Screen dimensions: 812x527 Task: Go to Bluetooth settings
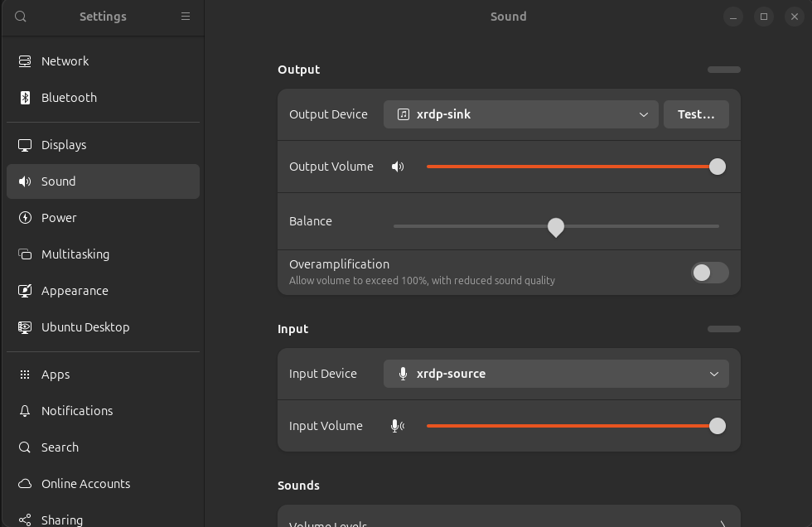coord(103,97)
